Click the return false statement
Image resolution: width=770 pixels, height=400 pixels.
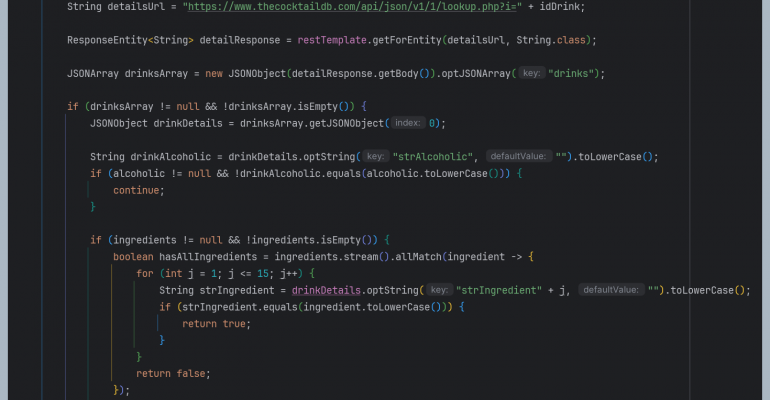[x=173, y=374]
